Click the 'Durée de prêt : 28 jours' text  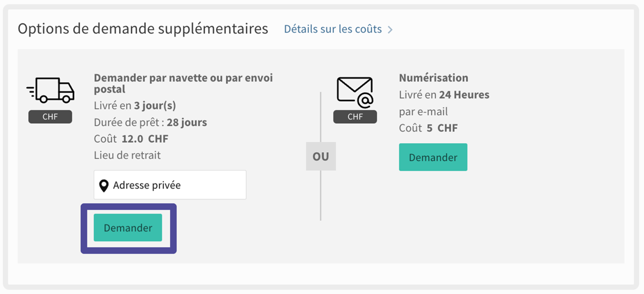(150, 123)
